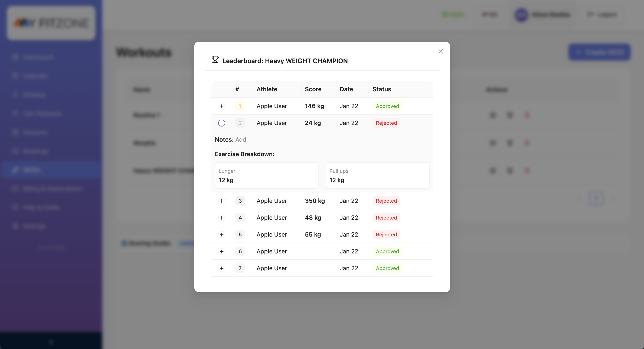The width and height of the screenshot is (644, 349).
Task: Click the green status badge in the top bar
Action: 453,15
